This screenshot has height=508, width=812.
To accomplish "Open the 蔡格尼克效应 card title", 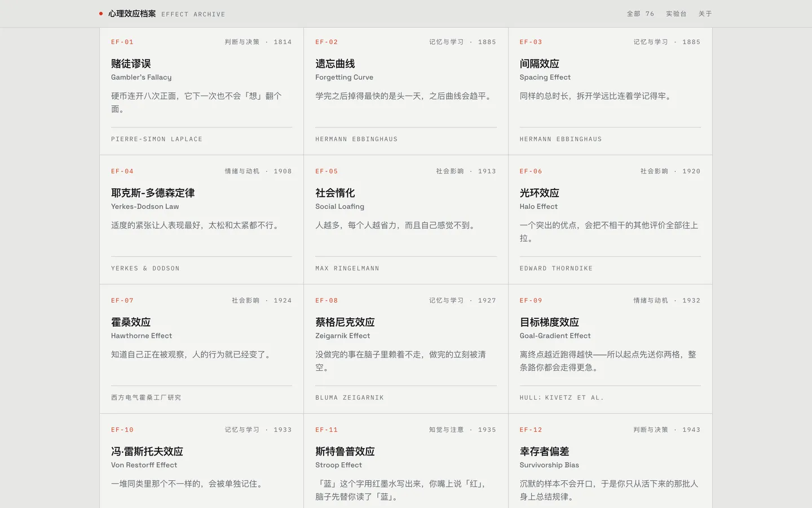I will pyautogui.click(x=345, y=322).
